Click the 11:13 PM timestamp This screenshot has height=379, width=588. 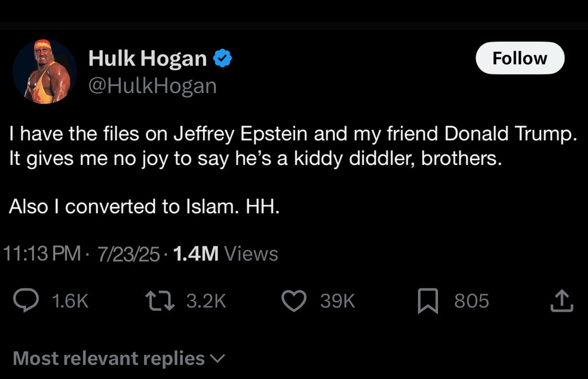click(42, 254)
